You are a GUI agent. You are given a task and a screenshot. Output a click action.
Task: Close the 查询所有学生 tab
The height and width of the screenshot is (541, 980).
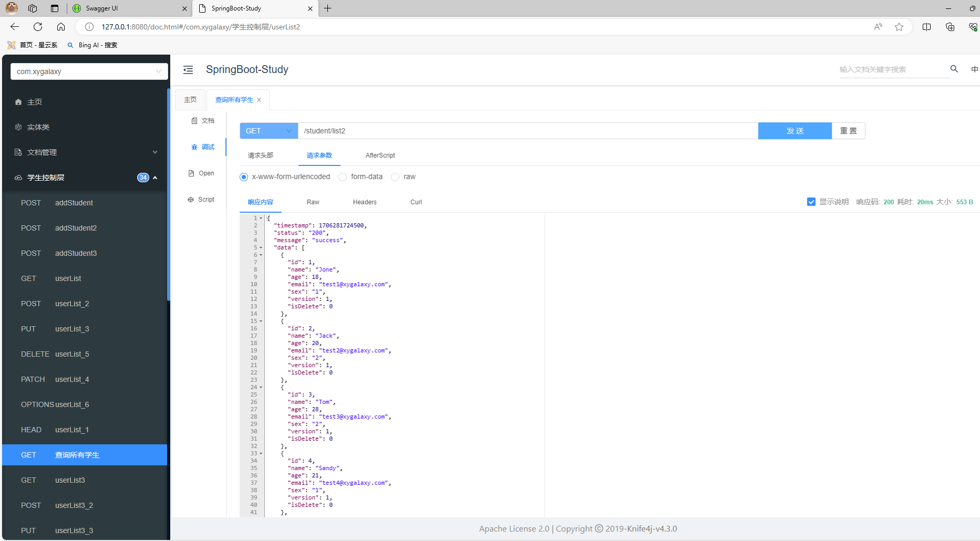point(259,100)
